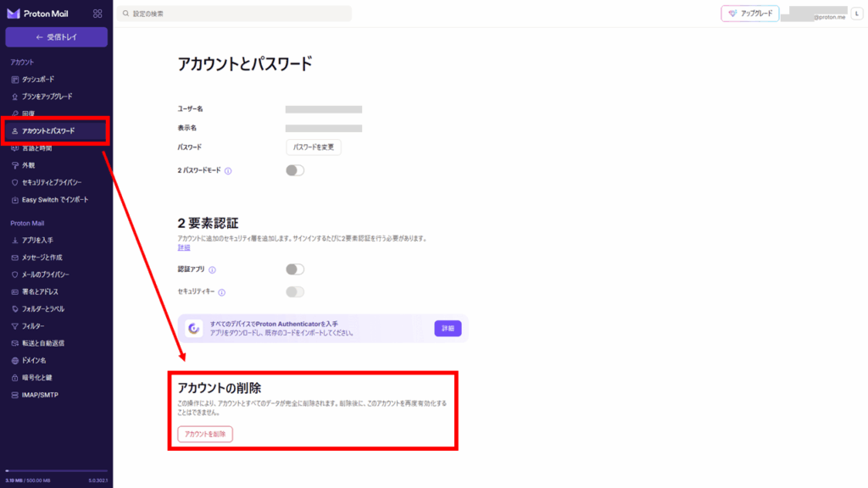Open the Proton apps grid switcher

pyautogui.click(x=97, y=14)
